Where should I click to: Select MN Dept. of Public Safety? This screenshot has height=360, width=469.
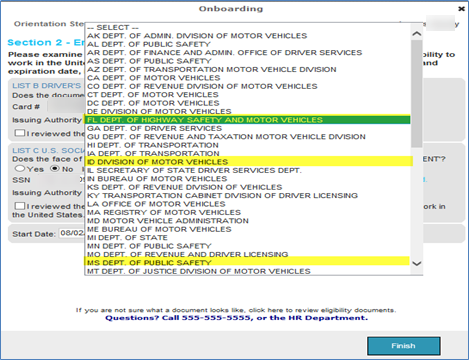tap(248, 246)
